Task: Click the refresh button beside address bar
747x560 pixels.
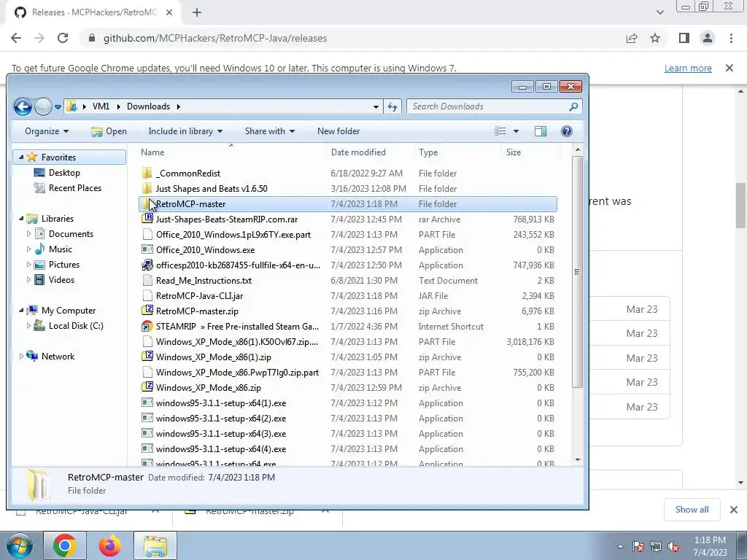Action: point(392,106)
